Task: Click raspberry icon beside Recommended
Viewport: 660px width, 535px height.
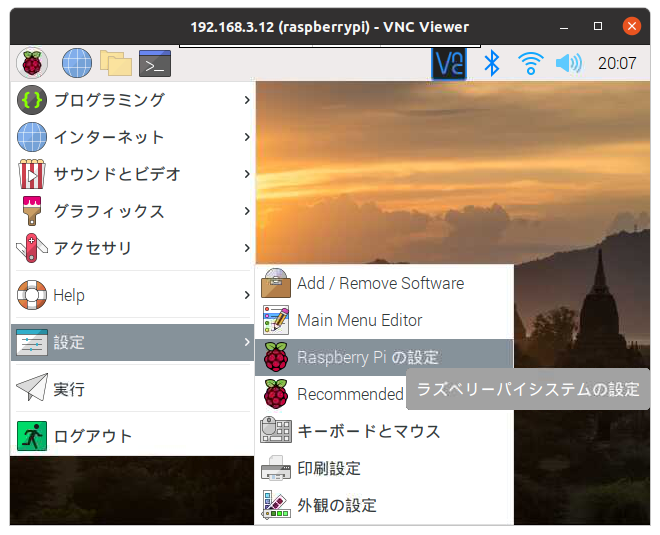Action: tap(276, 394)
